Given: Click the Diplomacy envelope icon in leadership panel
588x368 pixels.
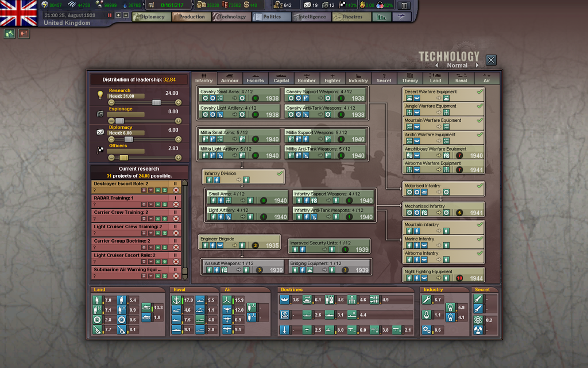Looking at the screenshot, I should click(100, 132).
